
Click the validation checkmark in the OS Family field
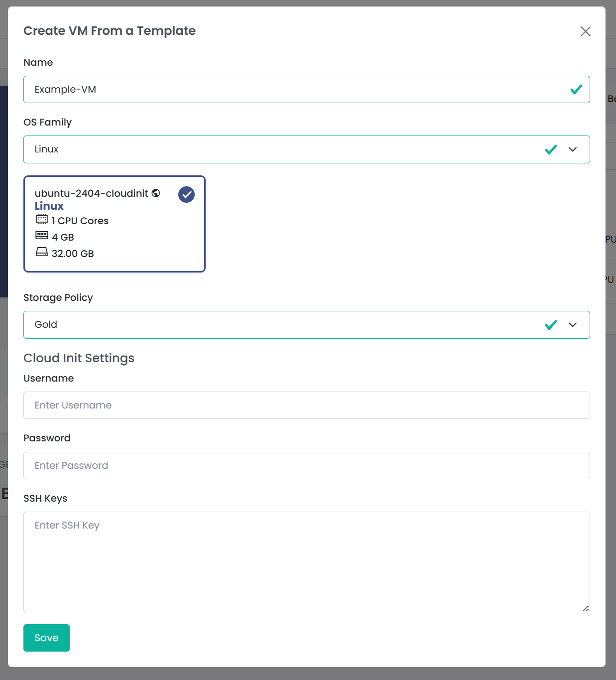click(x=551, y=149)
